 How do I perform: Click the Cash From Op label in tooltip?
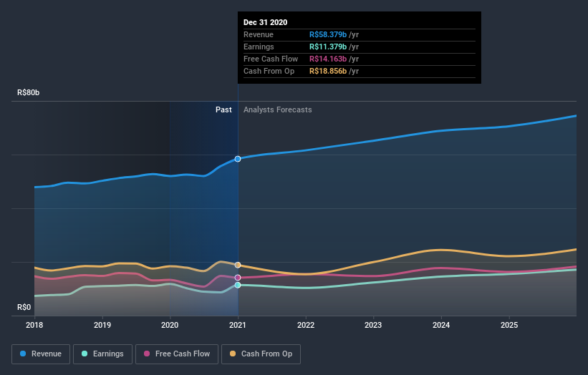click(269, 71)
